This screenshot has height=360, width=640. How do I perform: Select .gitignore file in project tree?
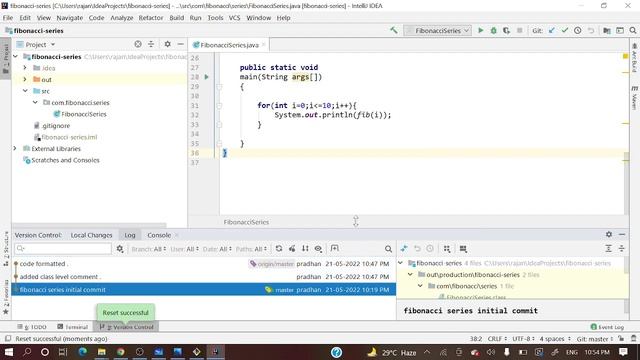pos(52,126)
